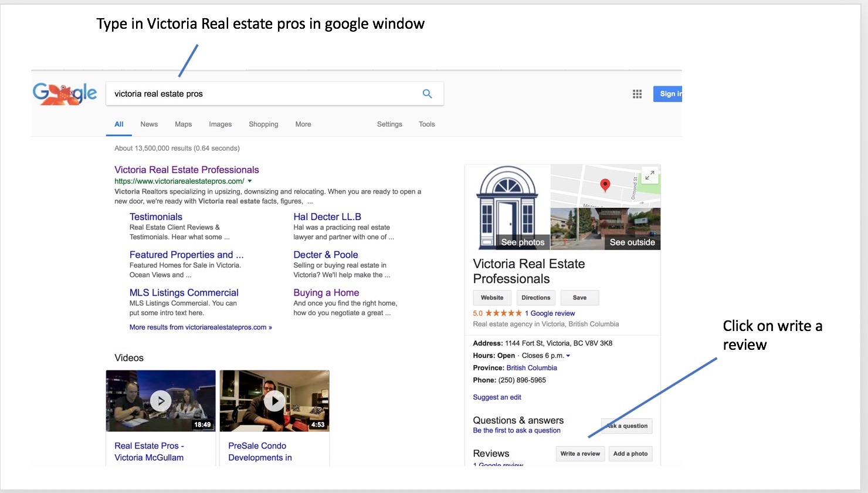Click the victoriarealestatepros.com URL

tap(179, 181)
